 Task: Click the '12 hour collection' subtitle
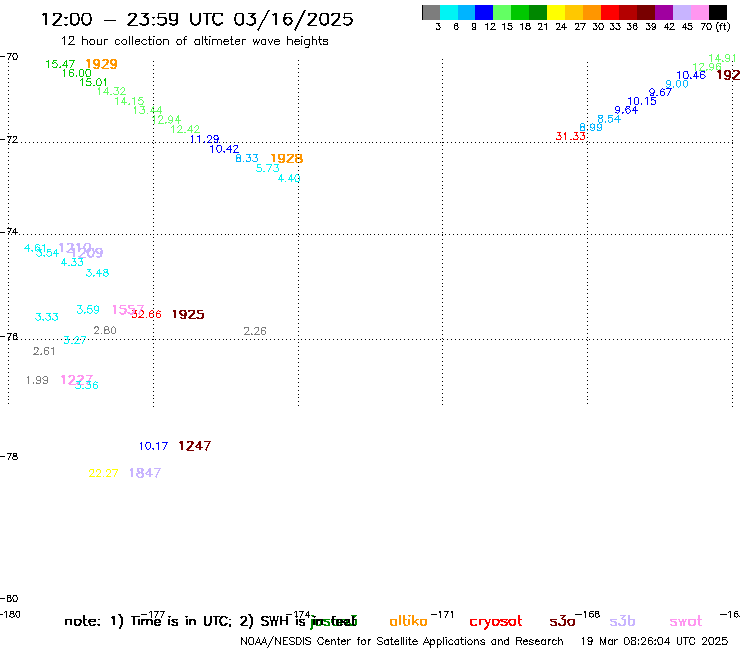[194, 41]
